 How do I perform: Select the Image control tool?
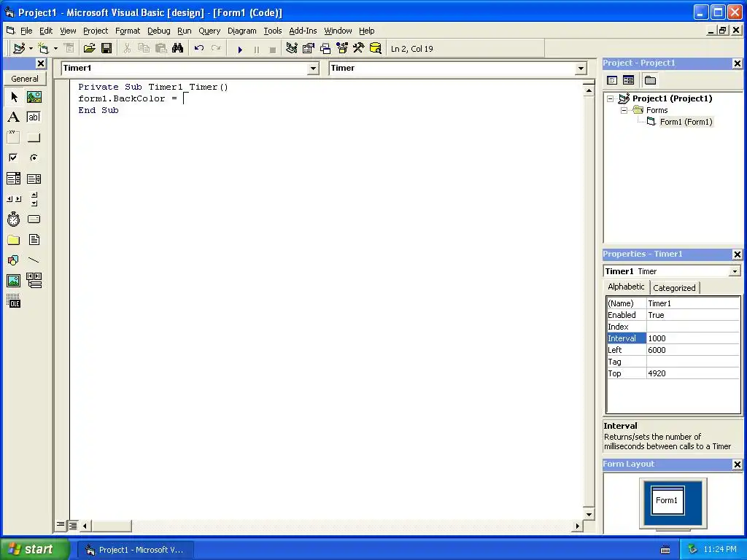pyautogui.click(x=14, y=281)
